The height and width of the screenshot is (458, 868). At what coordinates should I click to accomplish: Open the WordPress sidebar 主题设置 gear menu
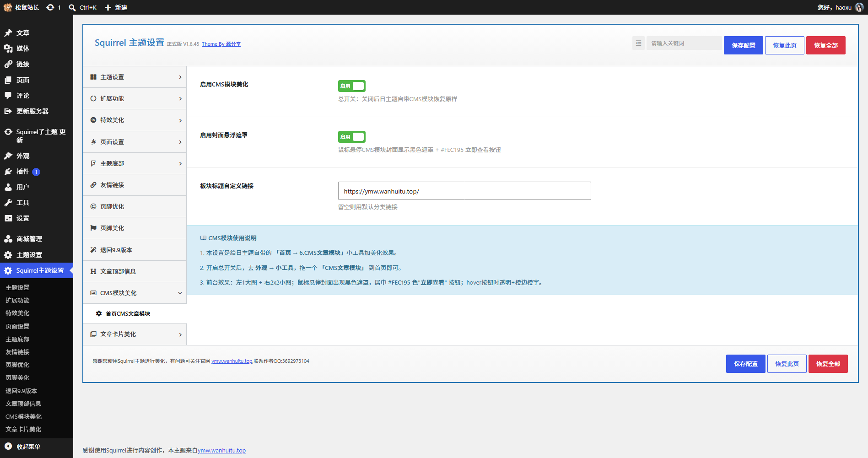(x=37, y=255)
